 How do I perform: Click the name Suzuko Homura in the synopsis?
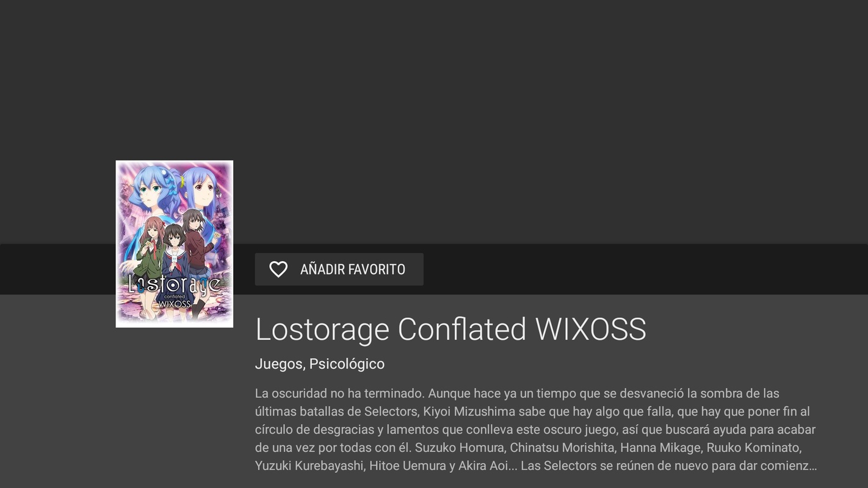click(x=460, y=448)
